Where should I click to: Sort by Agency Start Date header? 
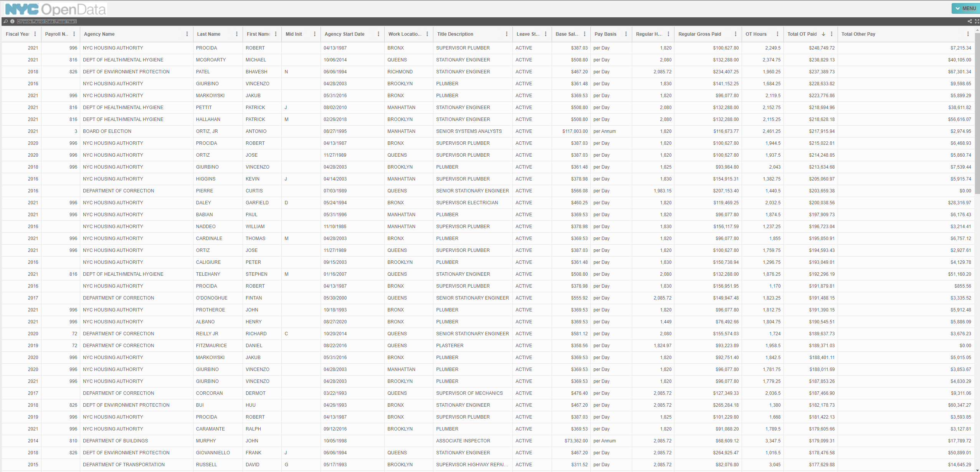344,34
